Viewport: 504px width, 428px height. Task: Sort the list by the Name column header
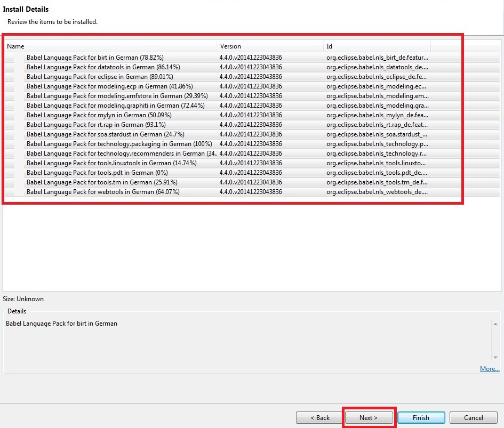[111, 46]
